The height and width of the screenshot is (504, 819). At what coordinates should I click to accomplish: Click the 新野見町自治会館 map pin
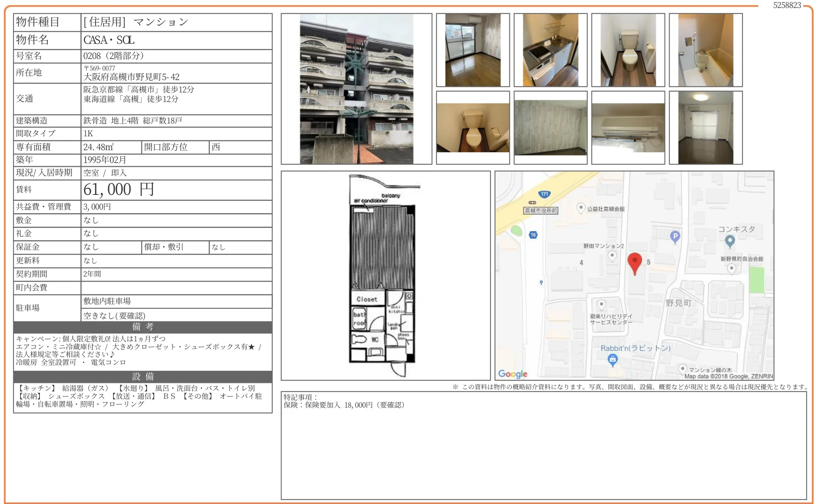click(731, 268)
